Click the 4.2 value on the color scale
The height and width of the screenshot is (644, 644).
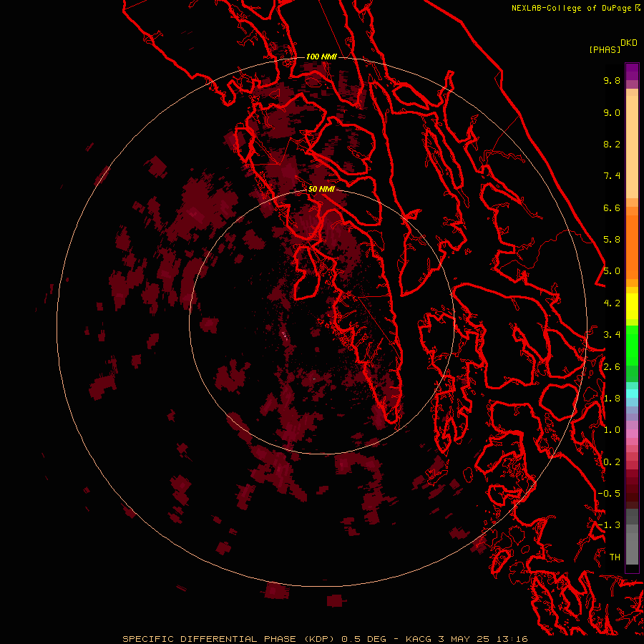(612, 303)
